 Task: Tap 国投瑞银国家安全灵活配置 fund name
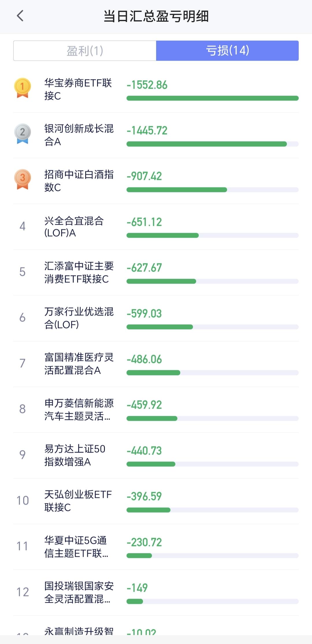(x=79, y=592)
